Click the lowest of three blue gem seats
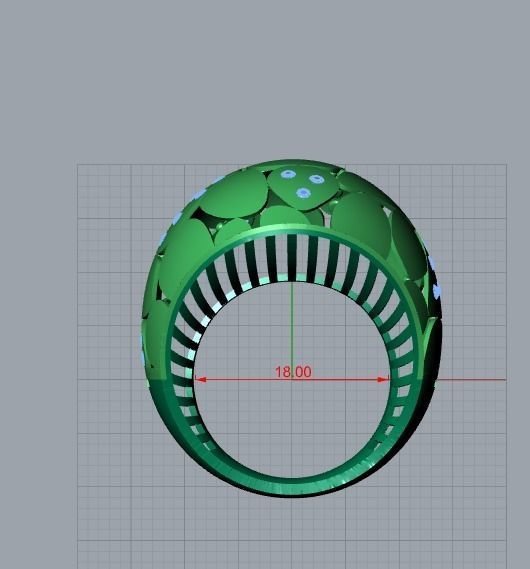 (303, 193)
